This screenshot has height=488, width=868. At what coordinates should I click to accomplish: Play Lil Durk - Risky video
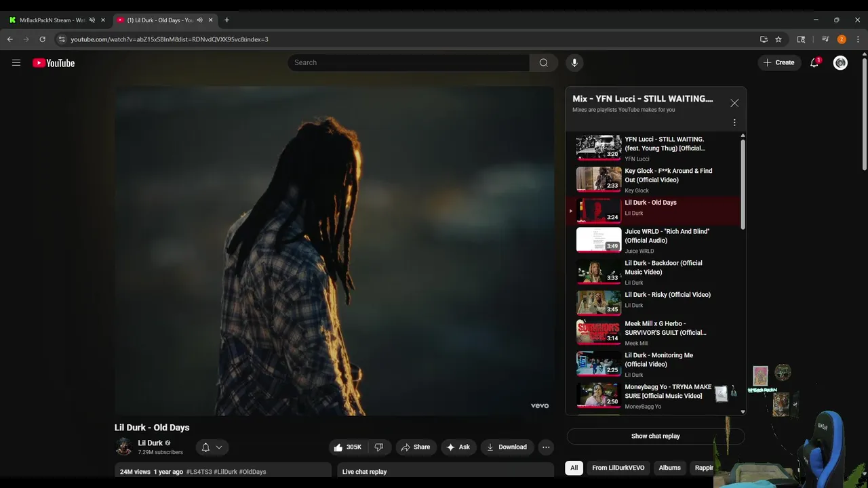click(653, 303)
